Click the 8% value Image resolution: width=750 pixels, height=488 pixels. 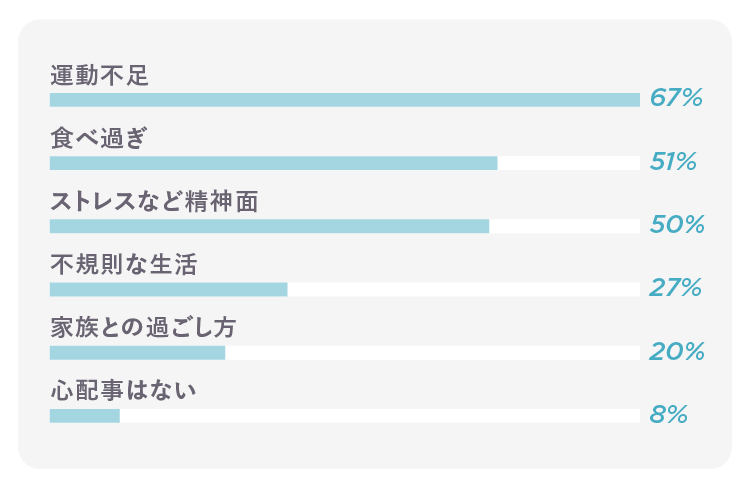668,414
